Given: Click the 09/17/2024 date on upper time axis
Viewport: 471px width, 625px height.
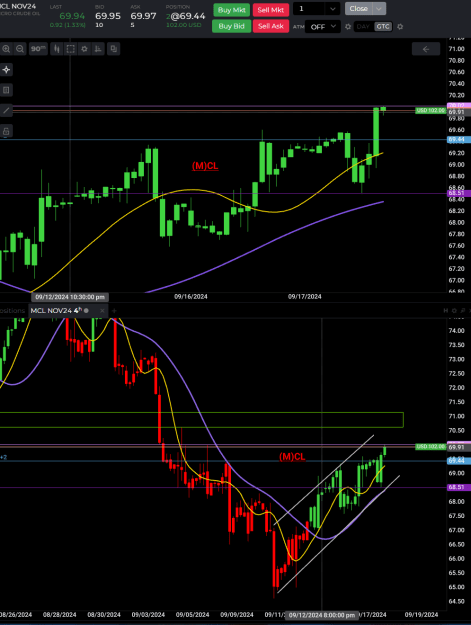Looking at the screenshot, I should click(x=305, y=297).
